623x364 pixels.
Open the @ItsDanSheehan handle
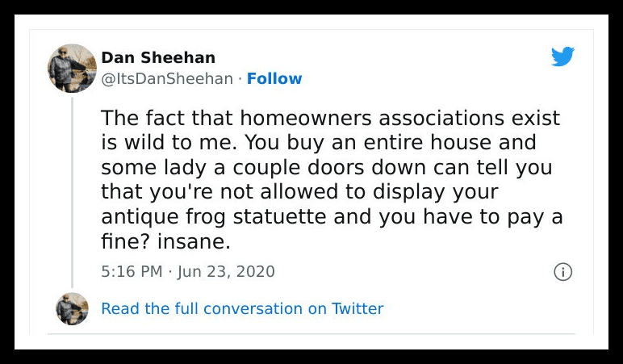pyautogui.click(x=168, y=78)
